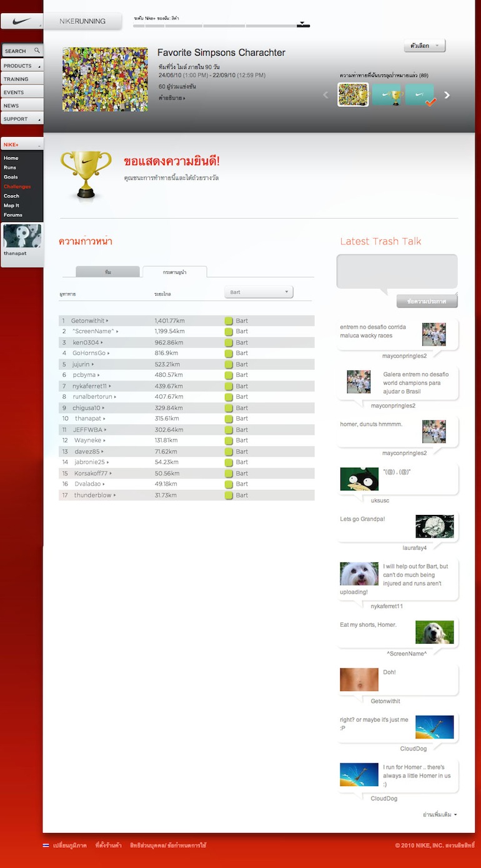Click the Nike swoosh logo
481x868 pixels.
21,21
